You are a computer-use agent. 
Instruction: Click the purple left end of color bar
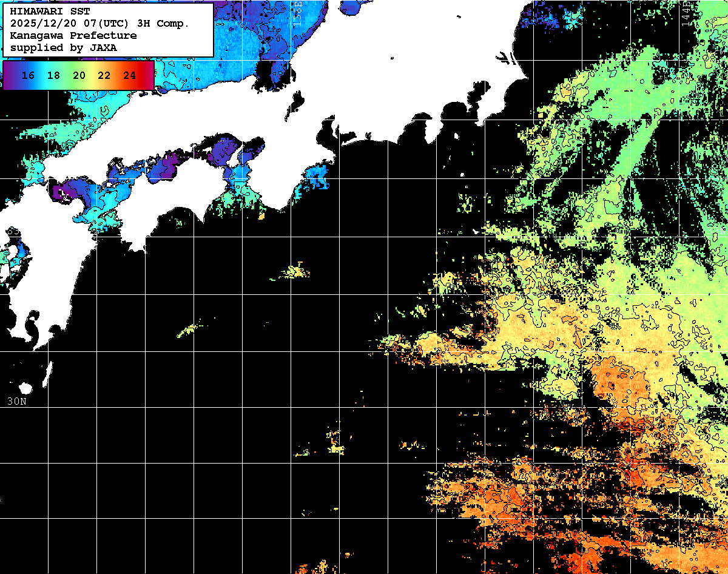(8, 75)
